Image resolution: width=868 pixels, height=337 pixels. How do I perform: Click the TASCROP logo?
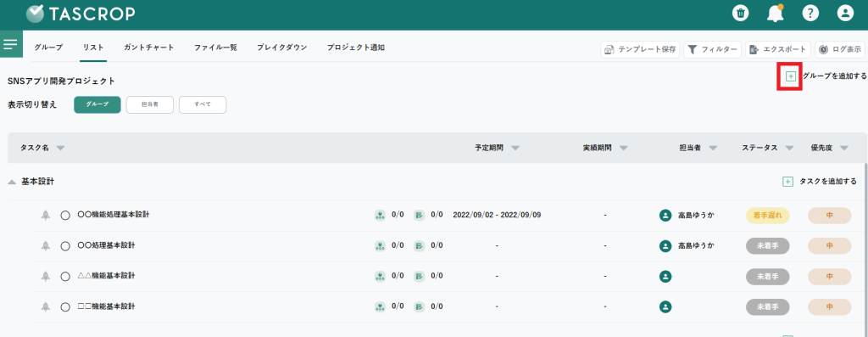[81, 14]
